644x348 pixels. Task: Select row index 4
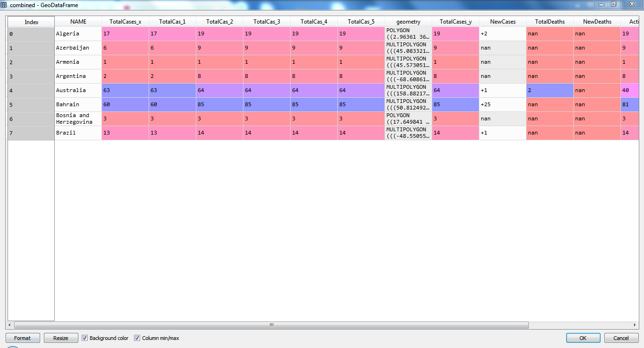[31, 91]
